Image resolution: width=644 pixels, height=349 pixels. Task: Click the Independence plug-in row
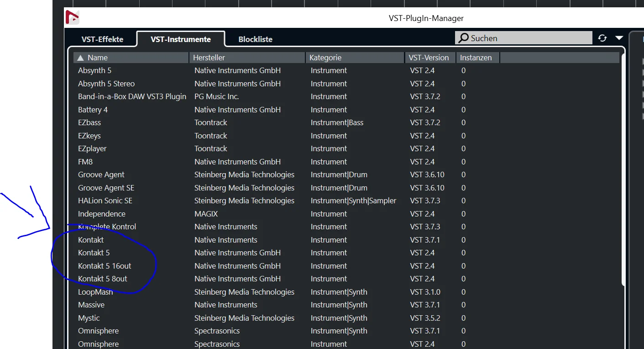tap(347, 214)
